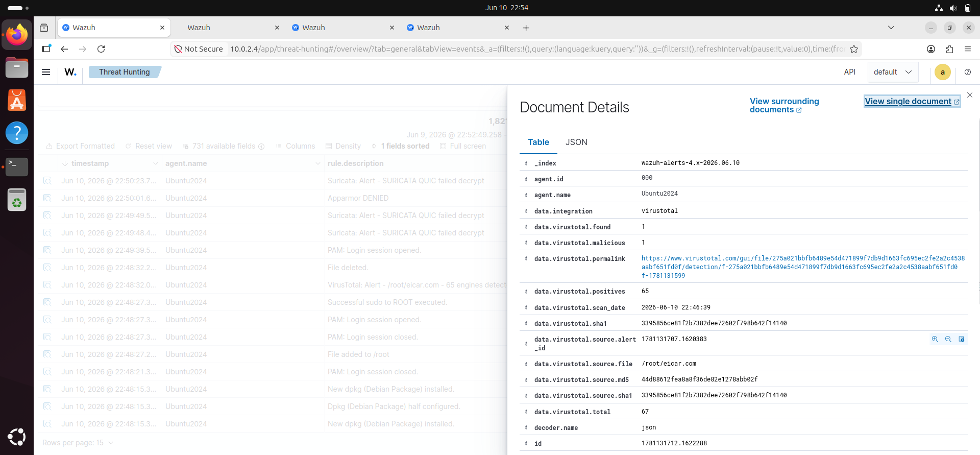This screenshot has height=455, width=980.
Task: Go back one page in Firefox
Action: click(64, 49)
